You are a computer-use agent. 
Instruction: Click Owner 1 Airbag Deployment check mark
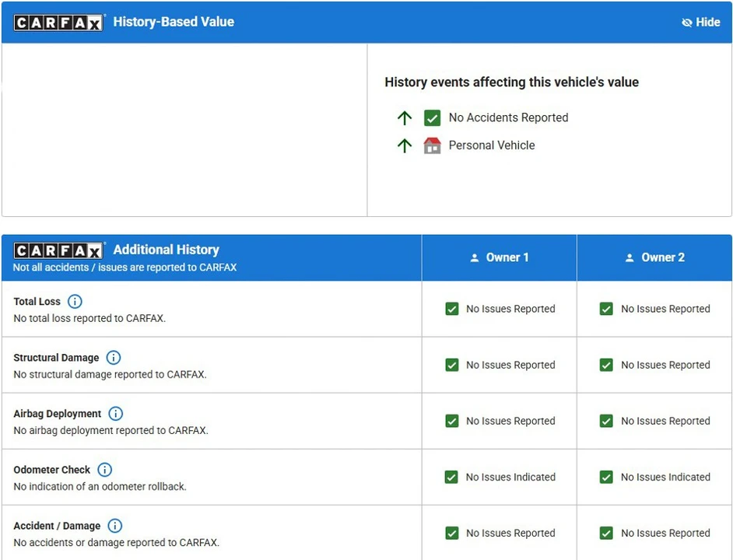pos(452,422)
